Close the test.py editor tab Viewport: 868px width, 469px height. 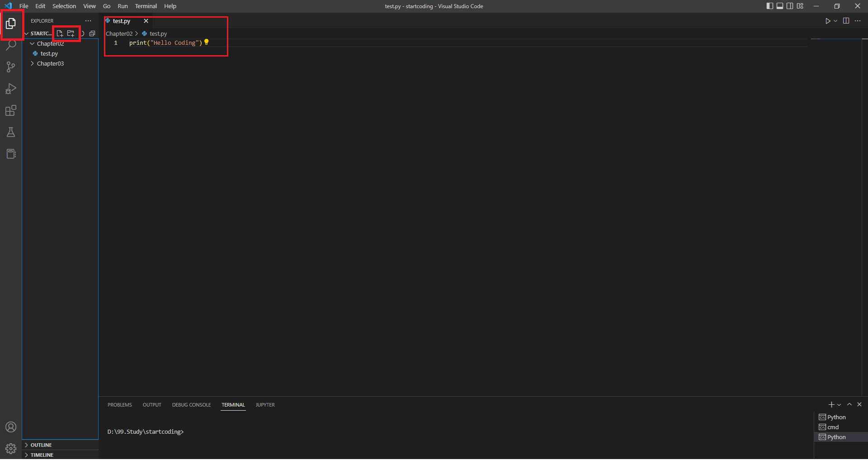click(x=146, y=21)
